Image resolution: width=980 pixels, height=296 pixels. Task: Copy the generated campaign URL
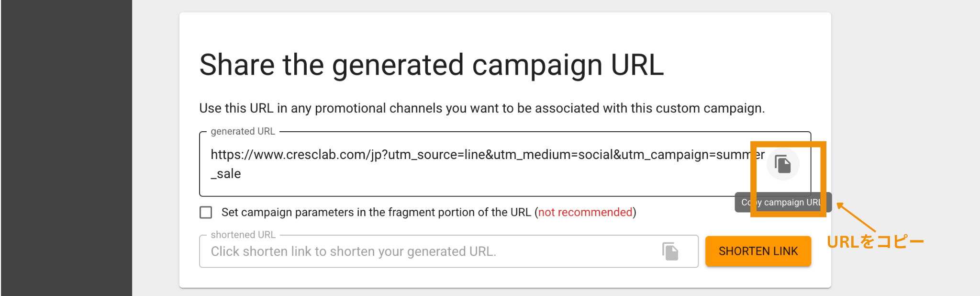tap(783, 164)
